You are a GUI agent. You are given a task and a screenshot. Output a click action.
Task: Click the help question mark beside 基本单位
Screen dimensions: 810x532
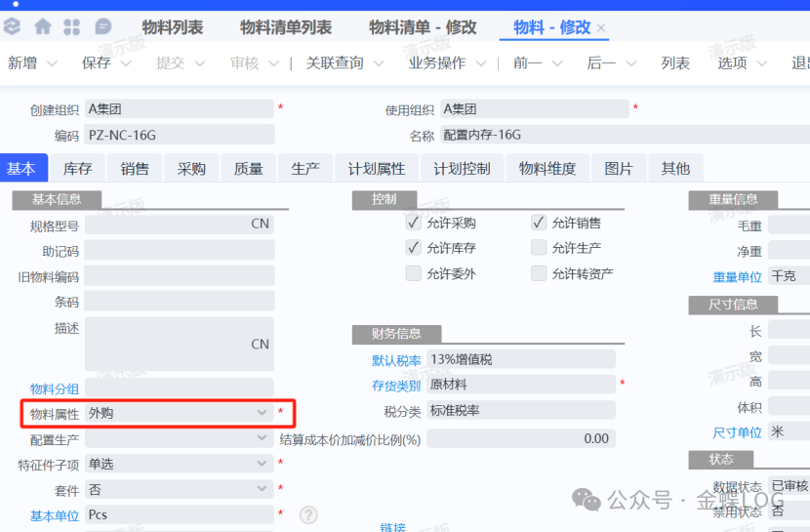[x=308, y=514]
